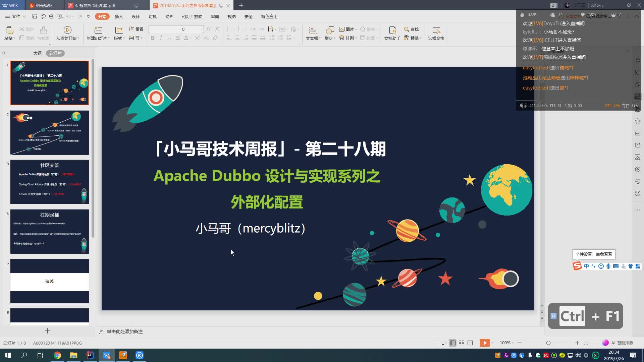Switch to Slide Sorter view icon

point(462,343)
